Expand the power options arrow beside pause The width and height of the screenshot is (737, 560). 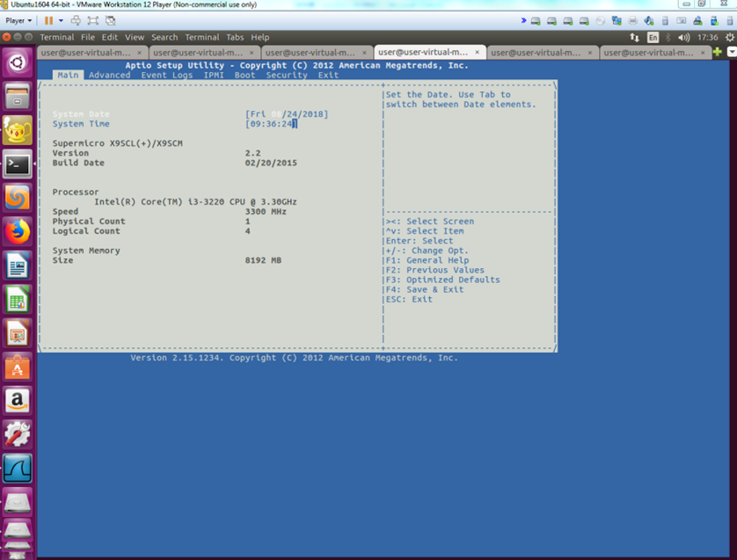pyautogui.click(x=61, y=20)
